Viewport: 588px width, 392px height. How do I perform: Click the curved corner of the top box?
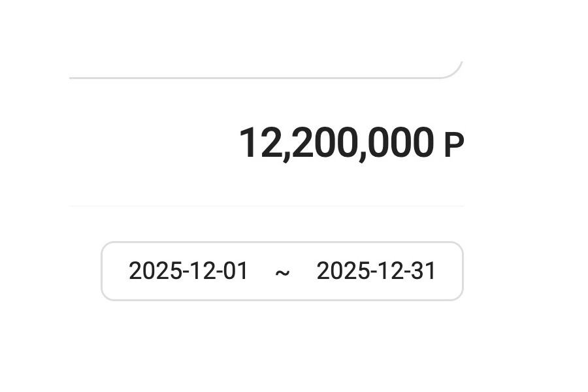(455, 71)
